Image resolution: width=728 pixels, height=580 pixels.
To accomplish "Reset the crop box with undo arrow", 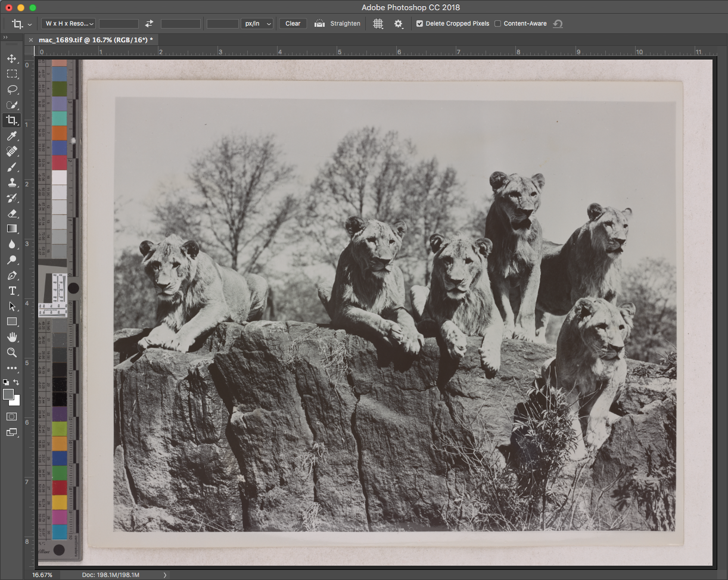I will tap(558, 24).
